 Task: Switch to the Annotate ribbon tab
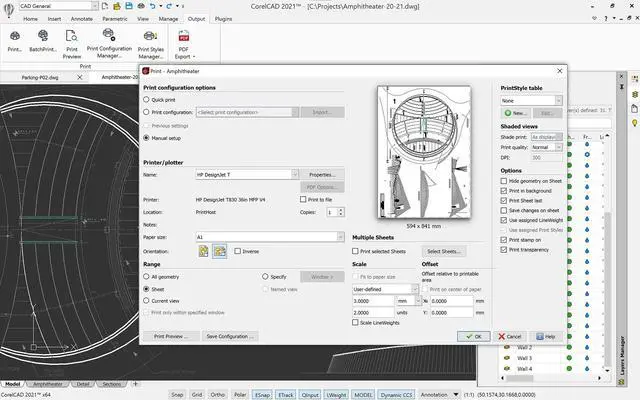coord(82,19)
